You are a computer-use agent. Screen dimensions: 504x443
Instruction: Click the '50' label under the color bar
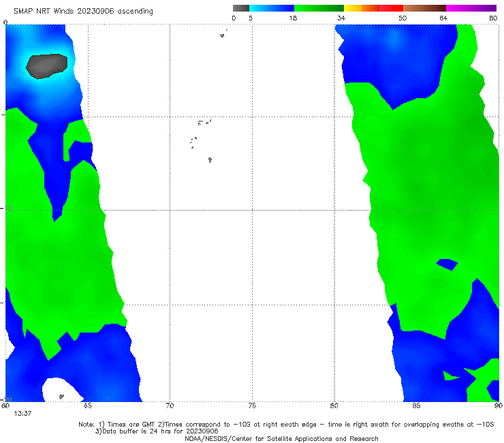(403, 18)
